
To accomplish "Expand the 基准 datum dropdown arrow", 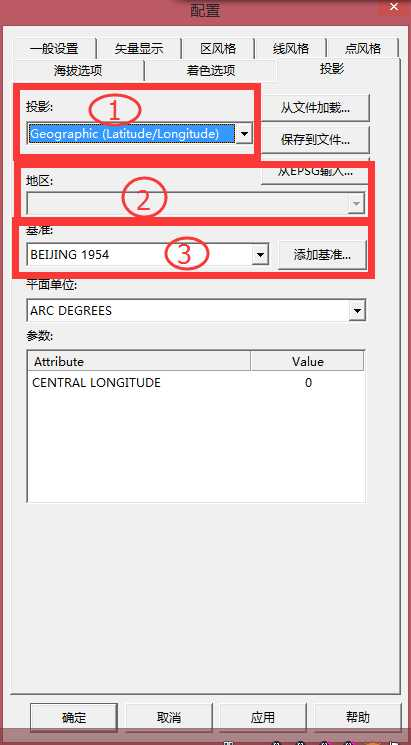I will pyautogui.click(x=260, y=255).
